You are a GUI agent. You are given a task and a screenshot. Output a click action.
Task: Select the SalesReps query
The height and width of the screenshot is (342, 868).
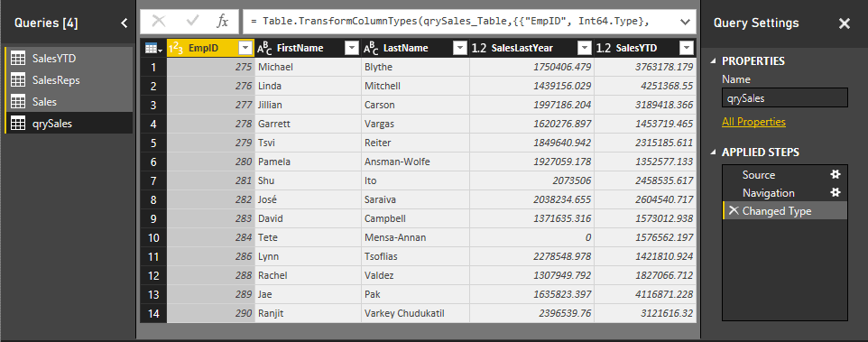[69, 80]
